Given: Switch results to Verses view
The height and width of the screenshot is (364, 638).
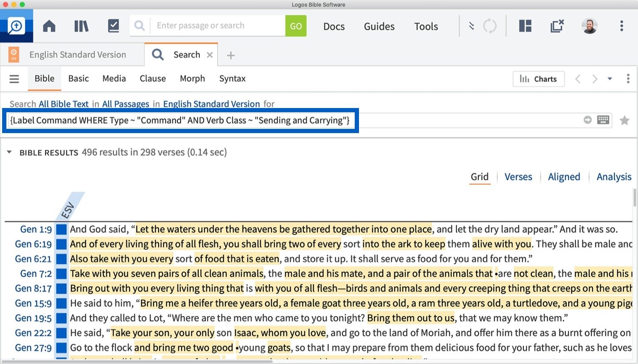Looking at the screenshot, I should 518,177.
